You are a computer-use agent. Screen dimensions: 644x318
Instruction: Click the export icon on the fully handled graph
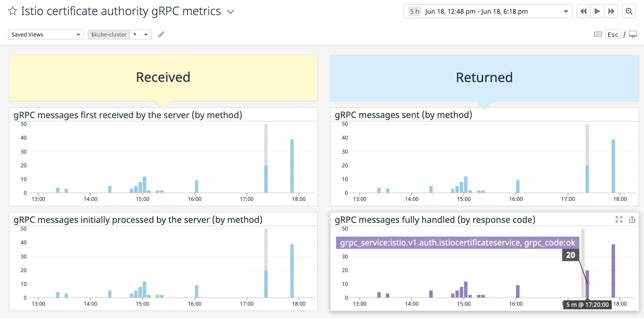(632, 219)
